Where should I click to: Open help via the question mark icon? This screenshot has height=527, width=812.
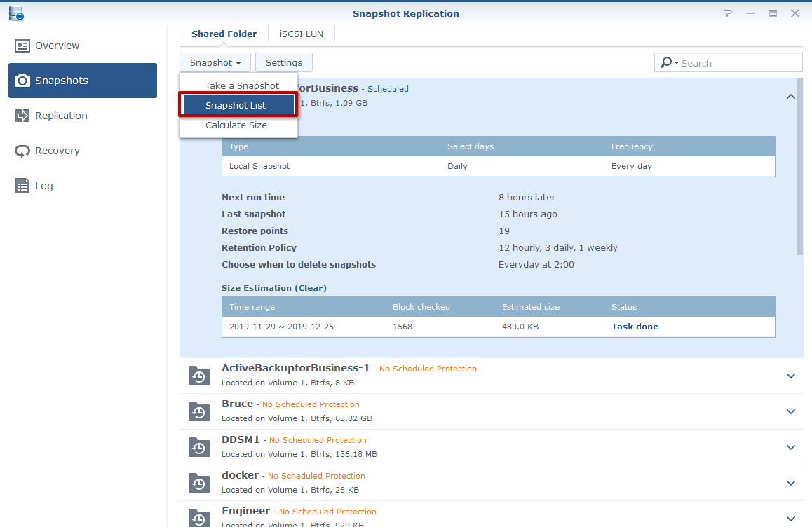727,13
